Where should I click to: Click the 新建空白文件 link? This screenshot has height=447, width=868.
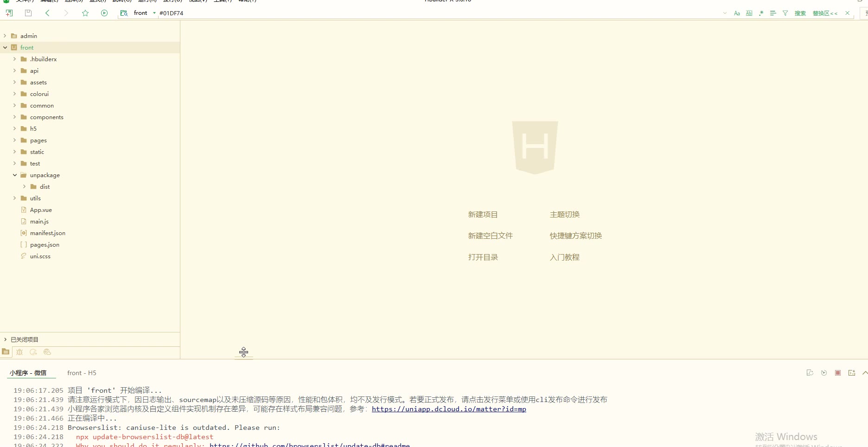490,236
